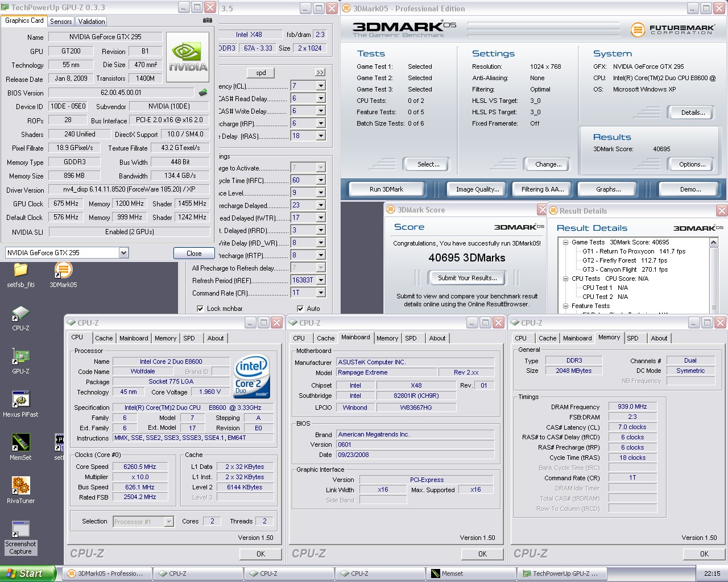Click the Start button
Viewport: 728px width, 582px height.
[28, 573]
